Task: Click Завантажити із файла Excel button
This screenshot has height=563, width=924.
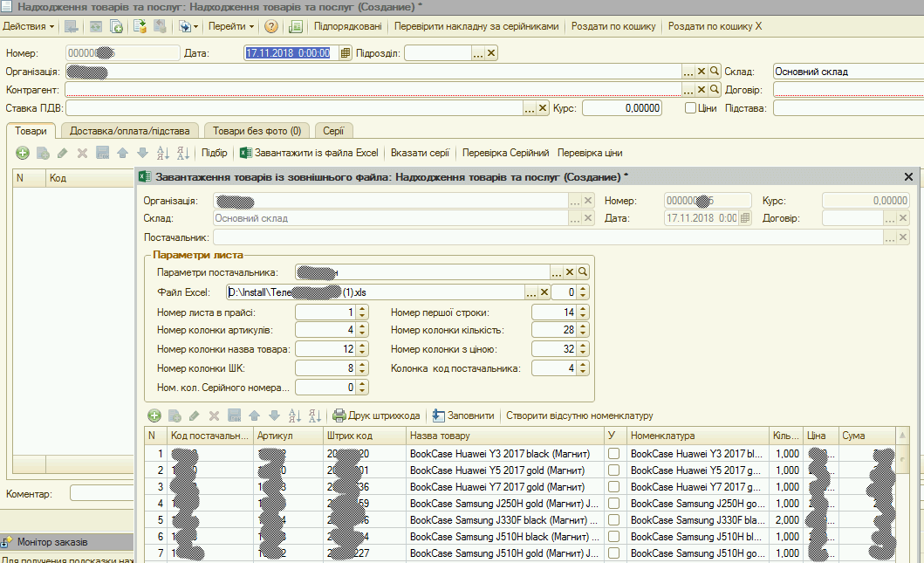Action: click(x=309, y=153)
